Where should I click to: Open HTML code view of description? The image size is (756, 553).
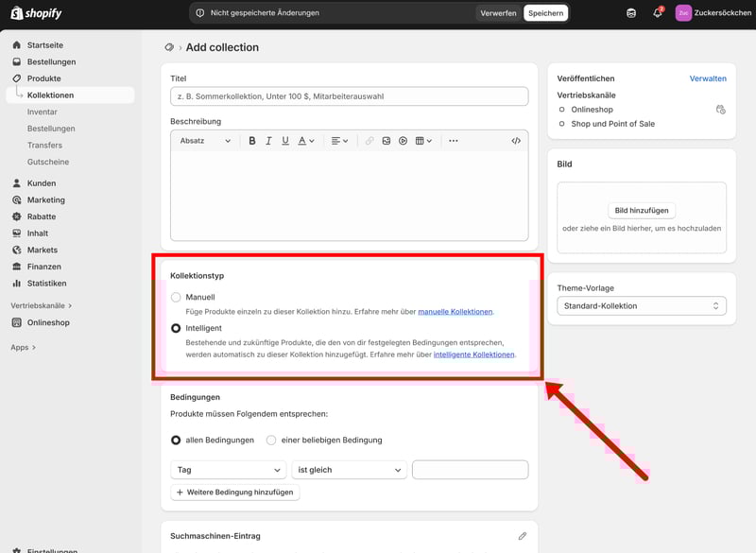[515, 141]
